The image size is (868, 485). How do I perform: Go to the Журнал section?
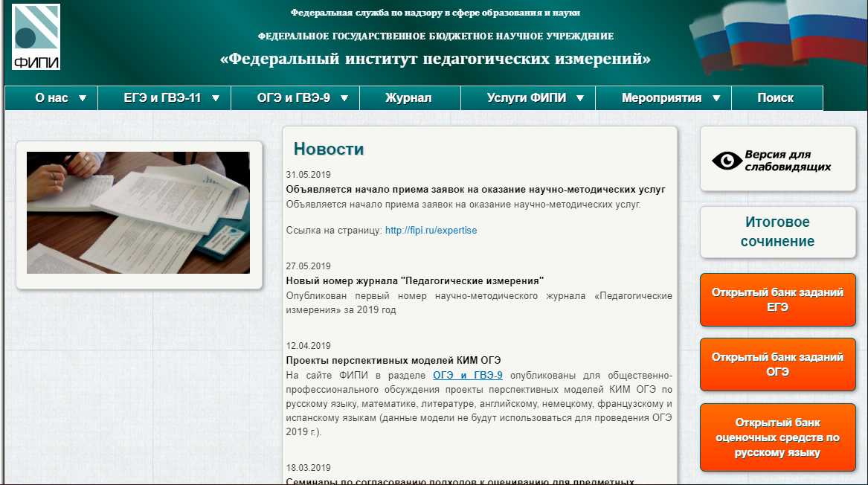pyautogui.click(x=410, y=98)
